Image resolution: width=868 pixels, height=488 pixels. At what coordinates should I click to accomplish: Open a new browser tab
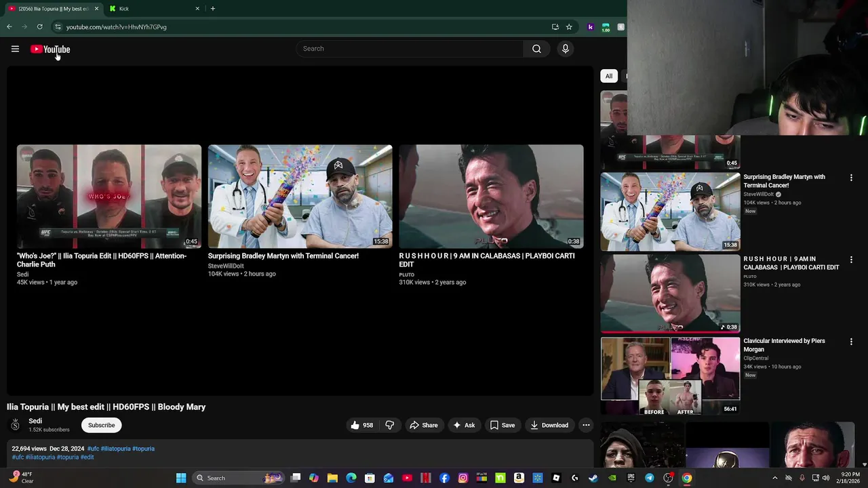[212, 9]
